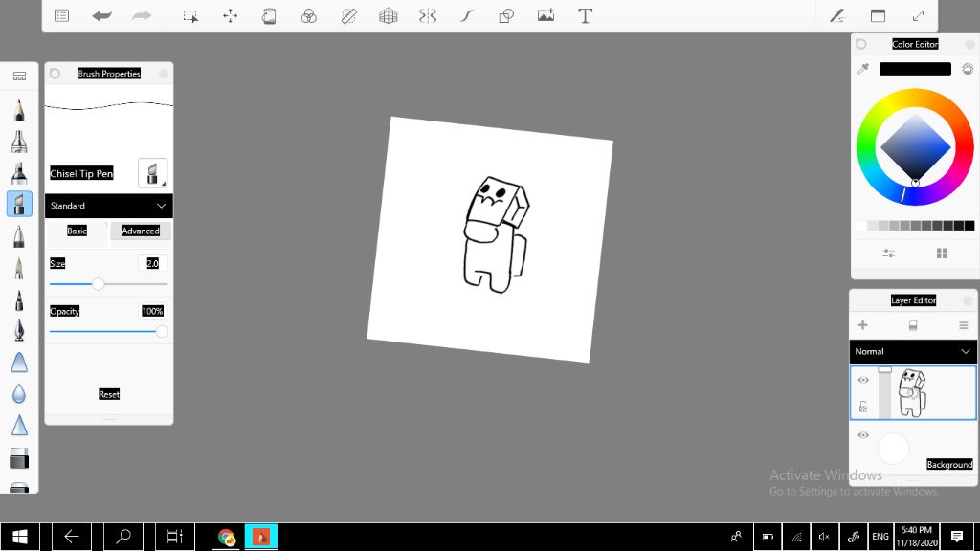Open the swatch grid view in Color Editor
The width and height of the screenshot is (980, 551).
[942, 253]
